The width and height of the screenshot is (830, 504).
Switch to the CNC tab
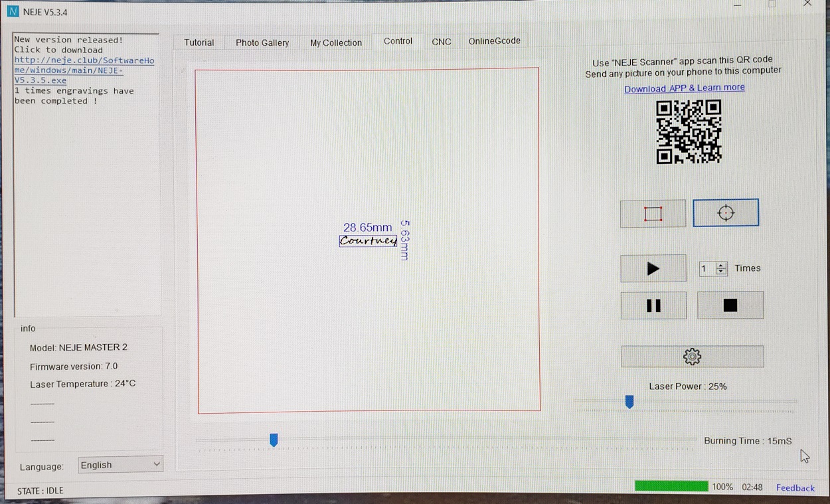[442, 42]
